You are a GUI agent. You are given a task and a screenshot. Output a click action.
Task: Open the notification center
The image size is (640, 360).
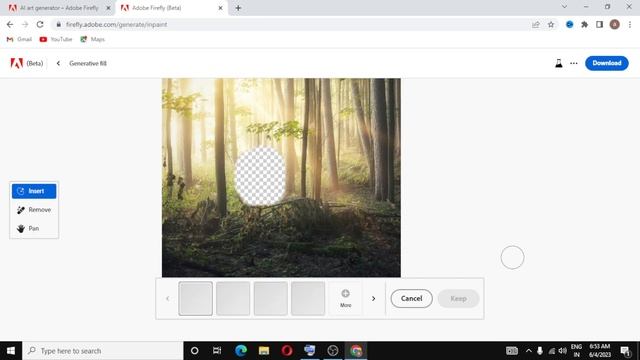[625, 351]
